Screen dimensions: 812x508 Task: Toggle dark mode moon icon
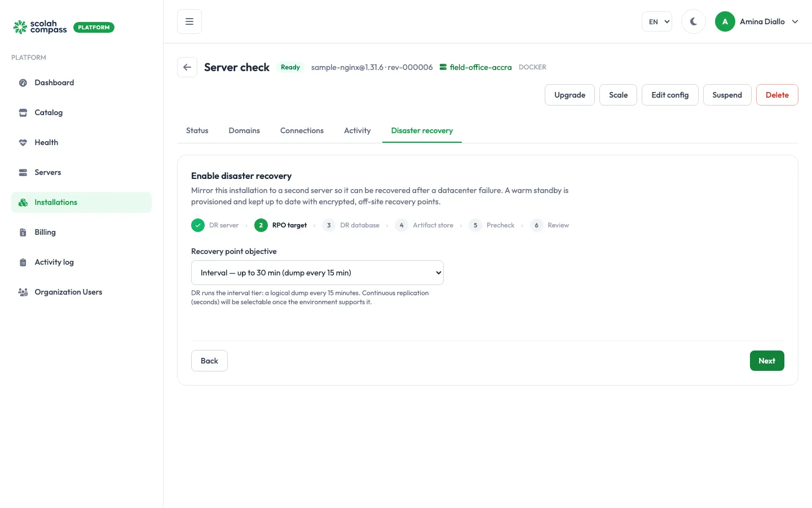694,21
